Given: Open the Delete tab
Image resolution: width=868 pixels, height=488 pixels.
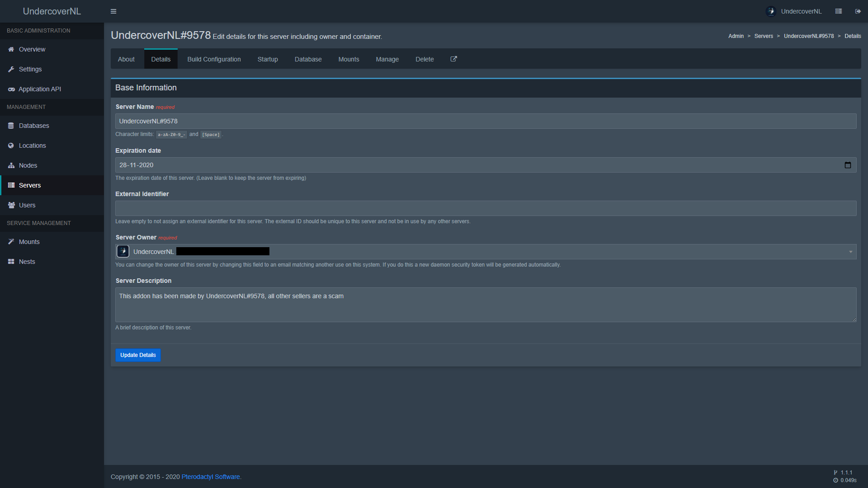Looking at the screenshot, I should [425, 59].
